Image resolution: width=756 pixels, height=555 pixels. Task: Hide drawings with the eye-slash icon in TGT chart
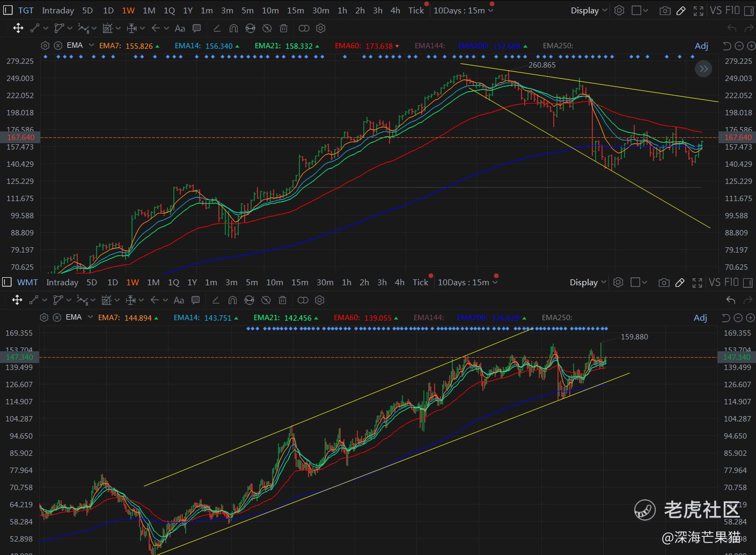pyautogui.click(x=267, y=28)
